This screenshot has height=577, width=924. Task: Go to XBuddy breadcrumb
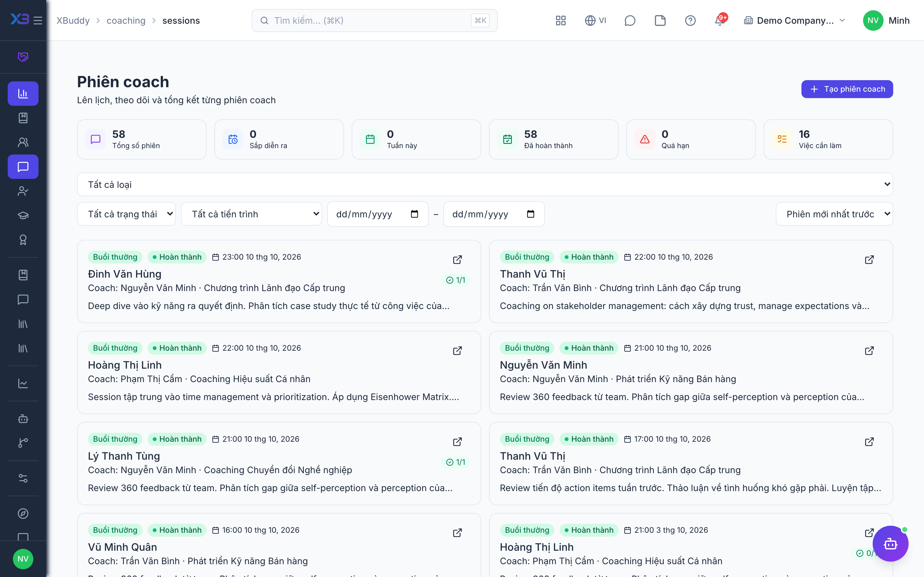(73, 20)
